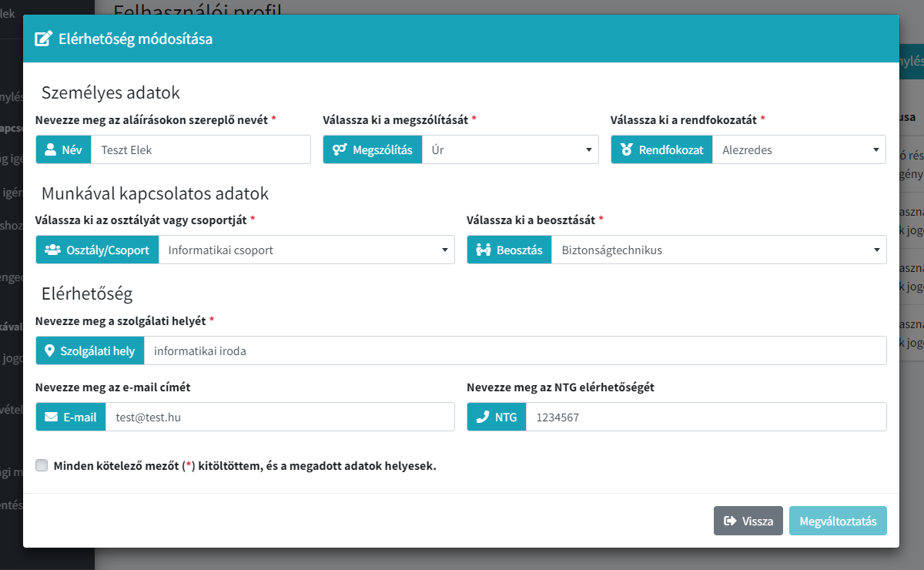The width and height of the screenshot is (924, 570).
Task: Focus the NTG field containing 1234567
Action: pos(706,417)
